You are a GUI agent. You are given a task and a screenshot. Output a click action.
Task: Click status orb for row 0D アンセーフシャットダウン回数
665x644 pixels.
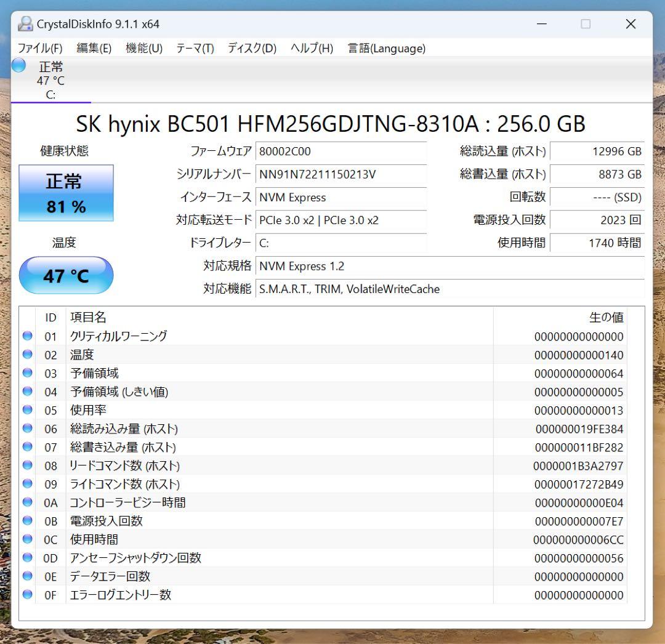pyautogui.click(x=28, y=557)
